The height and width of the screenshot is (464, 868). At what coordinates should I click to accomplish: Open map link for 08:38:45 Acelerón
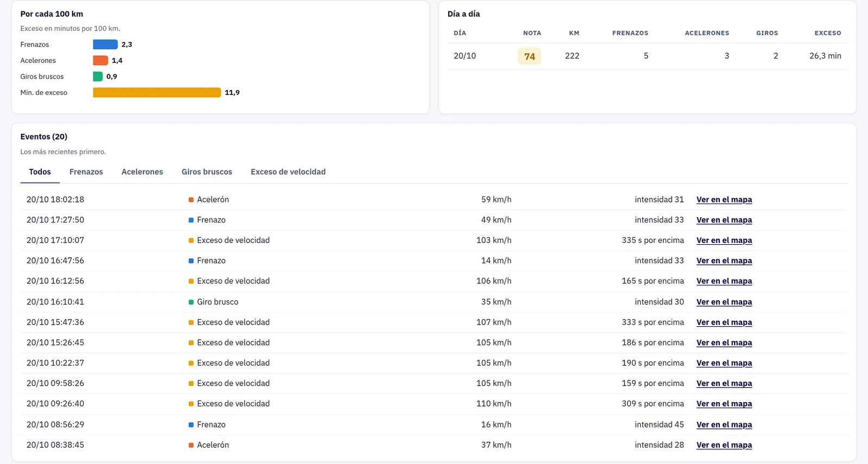pos(724,445)
